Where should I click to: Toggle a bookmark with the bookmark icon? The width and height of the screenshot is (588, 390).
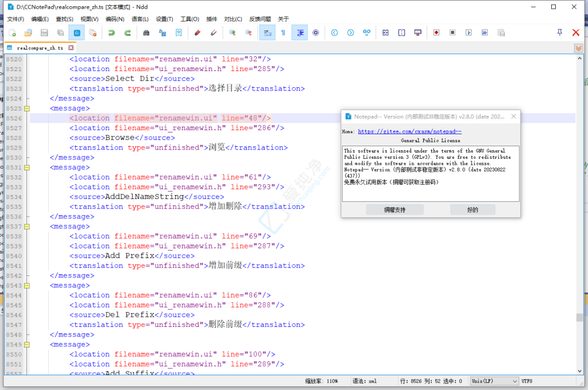point(179,33)
